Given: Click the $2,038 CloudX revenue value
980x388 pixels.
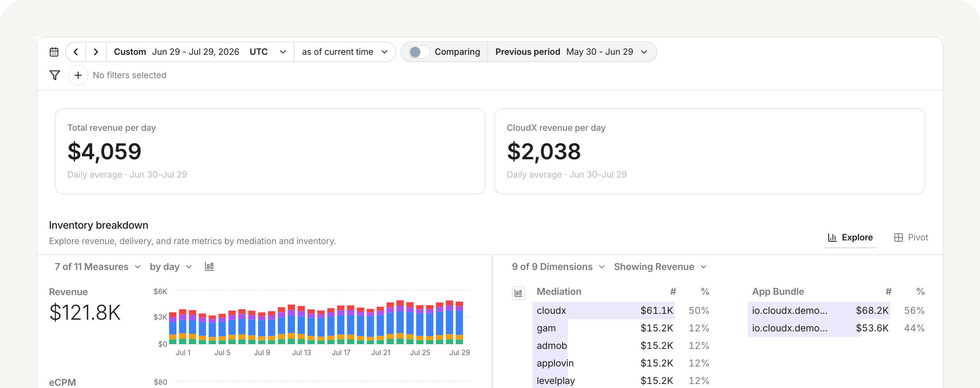Looking at the screenshot, I should 544,152.
